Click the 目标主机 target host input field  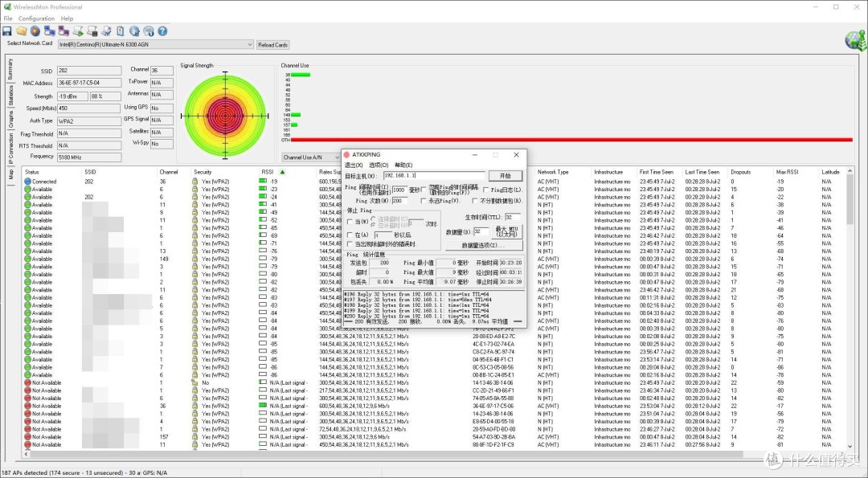pyautogui.click(x=434, y=175)
